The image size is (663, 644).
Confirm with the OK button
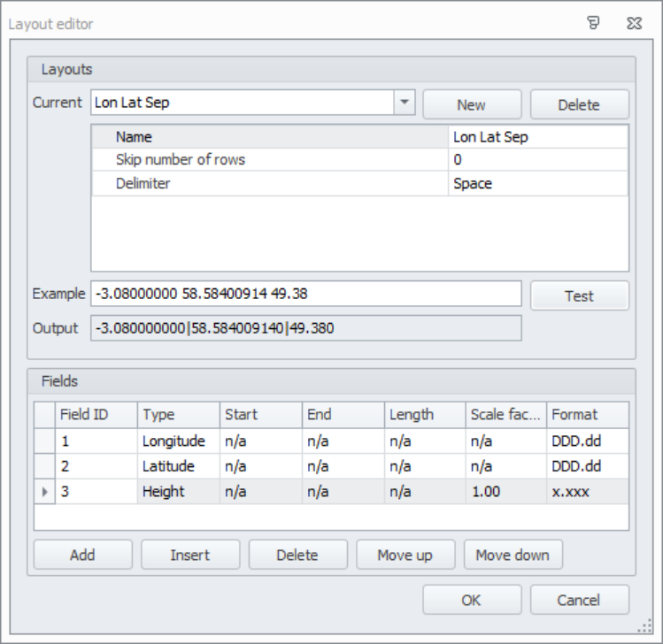click(x=471, y=600)
